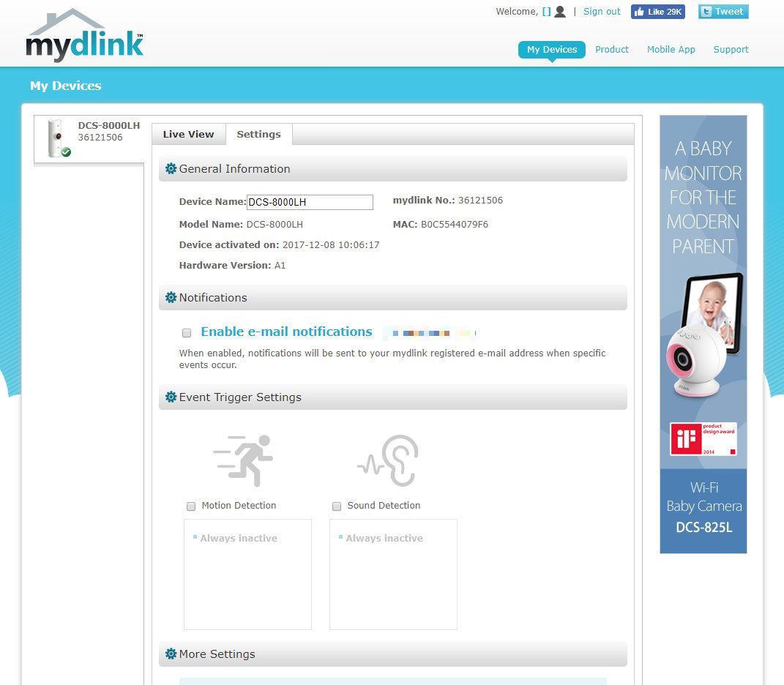The height and width of the screenshot is (685, 784).
Task: Click the running figure motion icon
Action: pyautogui.click(x=244, y=460)
